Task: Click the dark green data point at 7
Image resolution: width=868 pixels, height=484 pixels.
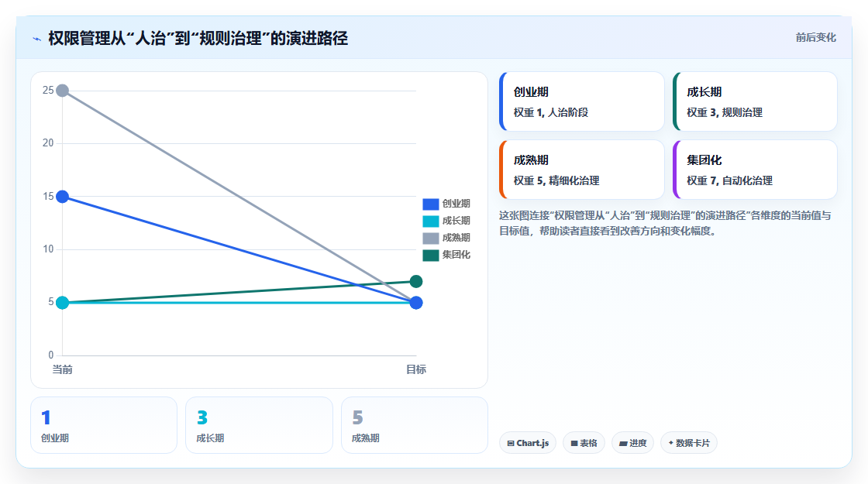Action: [416, 282]
